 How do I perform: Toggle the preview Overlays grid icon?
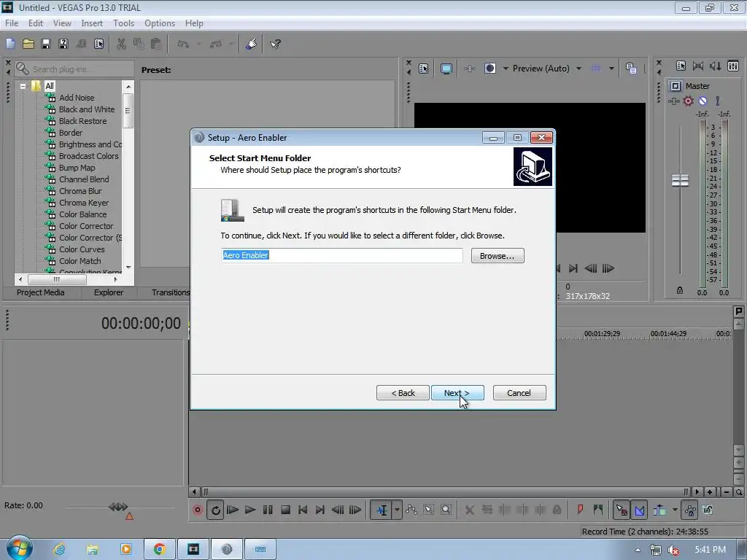596,69
